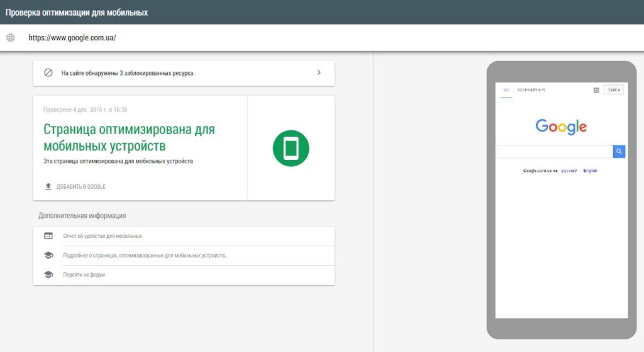Click the blue search magnifier button

tap(619, 151)
